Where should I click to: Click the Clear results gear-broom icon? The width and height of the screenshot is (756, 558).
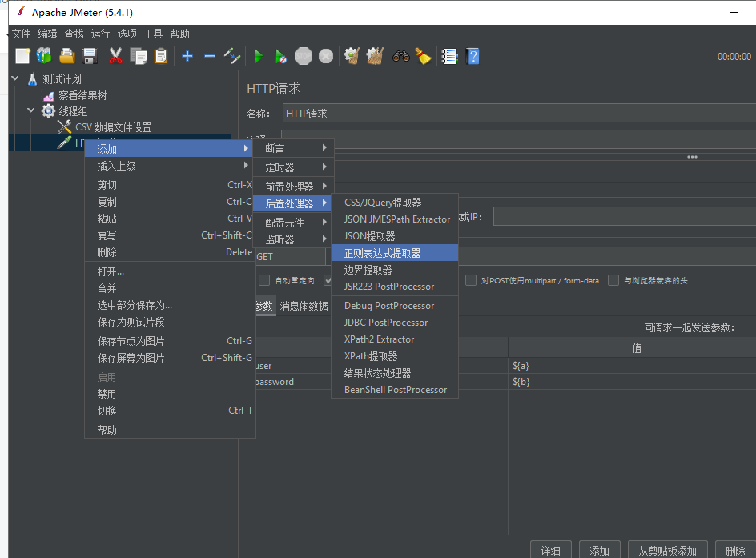[352, 56]
